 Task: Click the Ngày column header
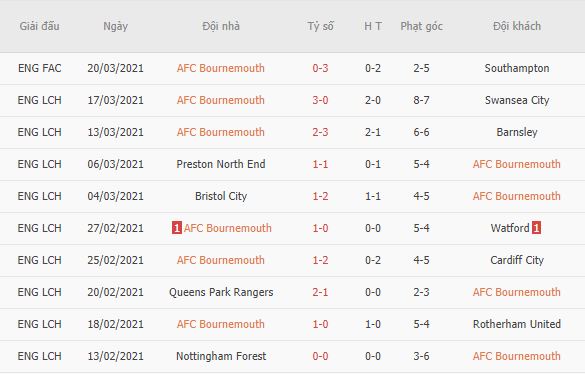point(115,26)
